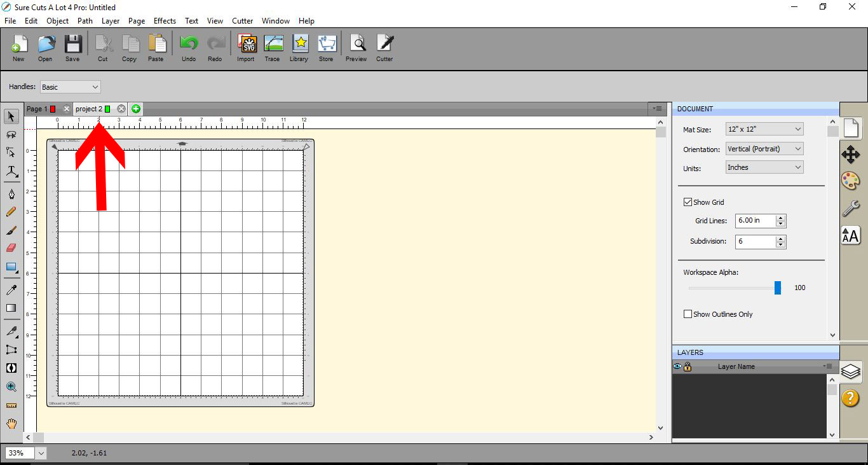Decrease the Subdivision value
The height and width of the screenshot is (465, 868).
781,245
